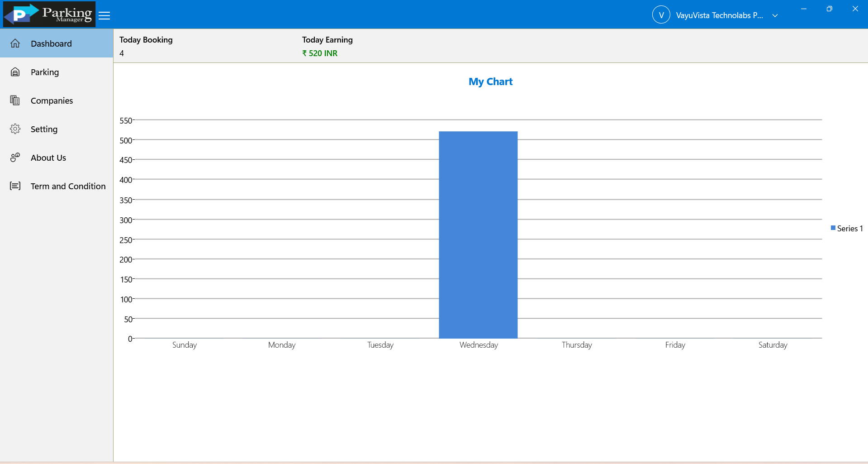Go to the Companies section
868x464 pixels.
click(x=57, y=100)
